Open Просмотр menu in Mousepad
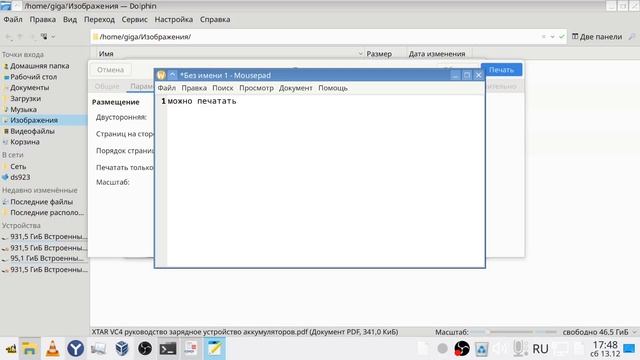The height and width of the screenshot is (360, 640). click(x=256, y=88)
